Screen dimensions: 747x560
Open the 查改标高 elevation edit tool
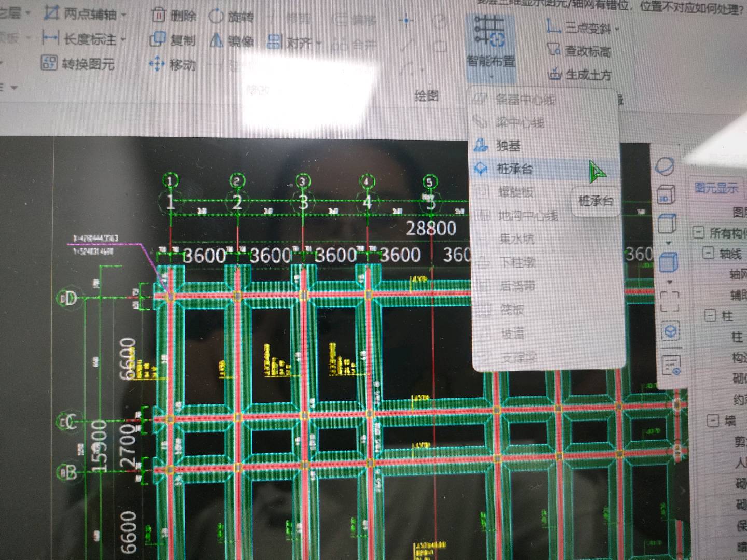pyautogui.click(x=579, y=51)
